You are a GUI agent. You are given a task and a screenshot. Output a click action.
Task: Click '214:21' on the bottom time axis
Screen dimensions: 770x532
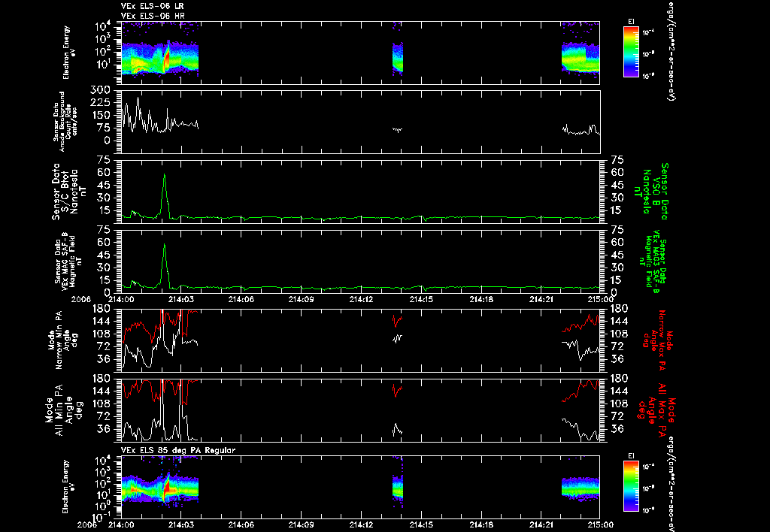point(541,524)
